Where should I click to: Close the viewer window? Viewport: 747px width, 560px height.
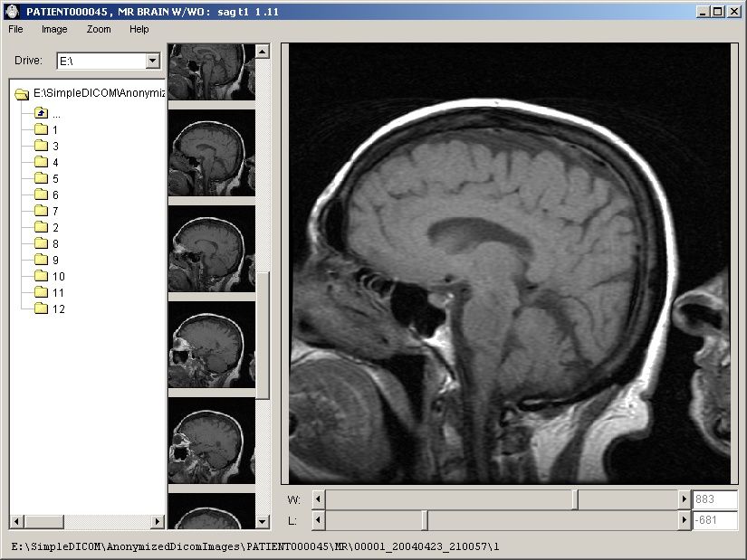point(734,12)
